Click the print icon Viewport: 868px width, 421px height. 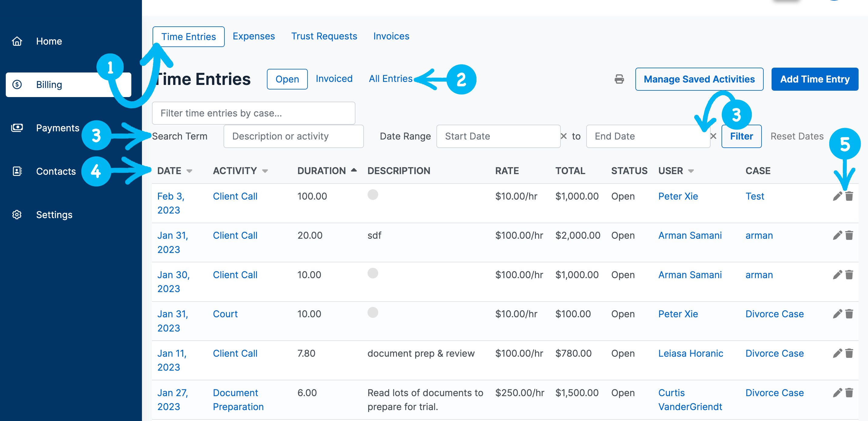pos(619,79)
